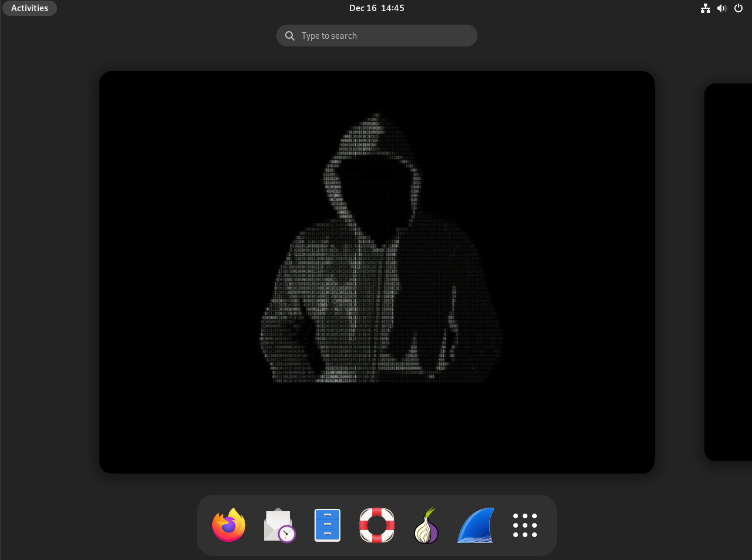
Task: Start Wireshark packet analyzer
Action: [475, 525]
